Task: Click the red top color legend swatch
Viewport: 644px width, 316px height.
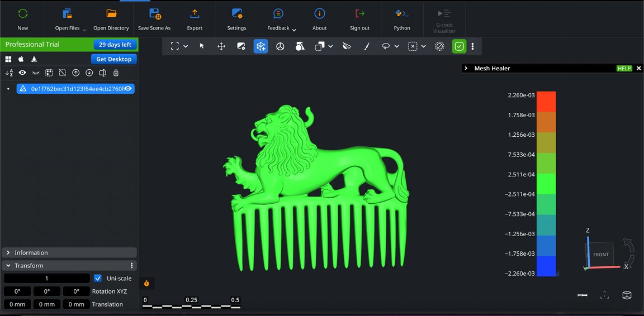Action: [546, 101]
